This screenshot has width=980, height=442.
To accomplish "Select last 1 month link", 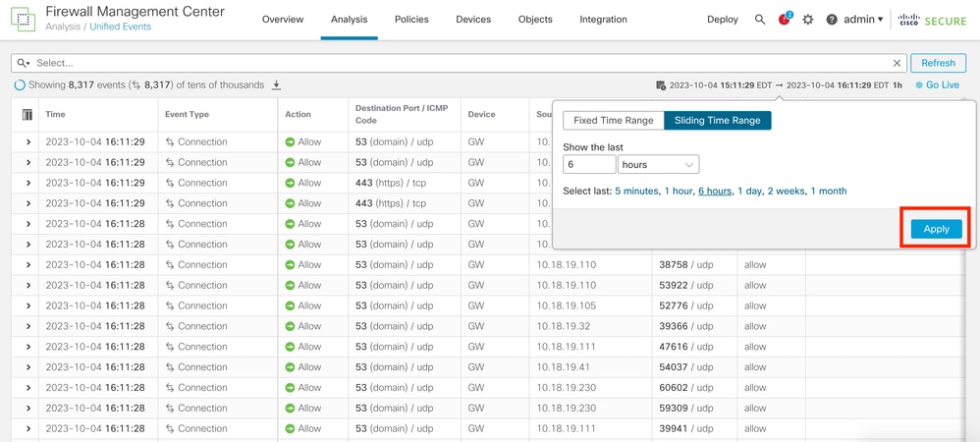I will point(829,192).
